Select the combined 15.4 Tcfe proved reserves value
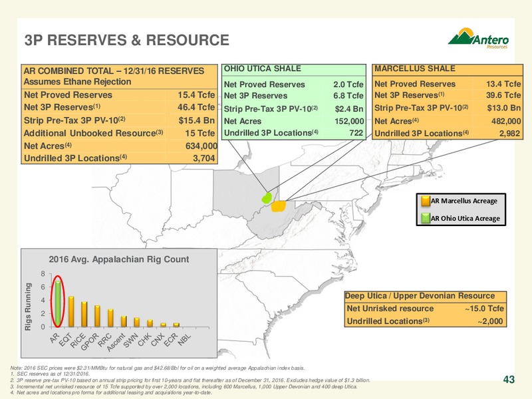 coord(196,94)
